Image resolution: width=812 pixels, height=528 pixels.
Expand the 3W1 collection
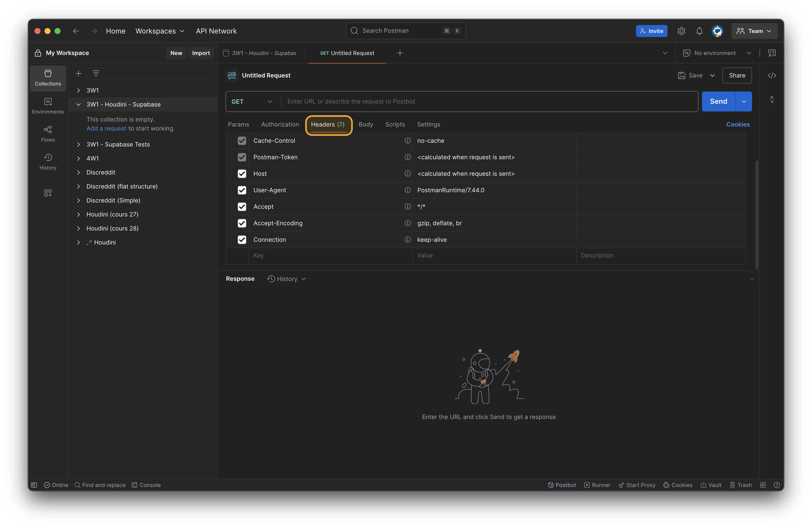coord(78,90)
